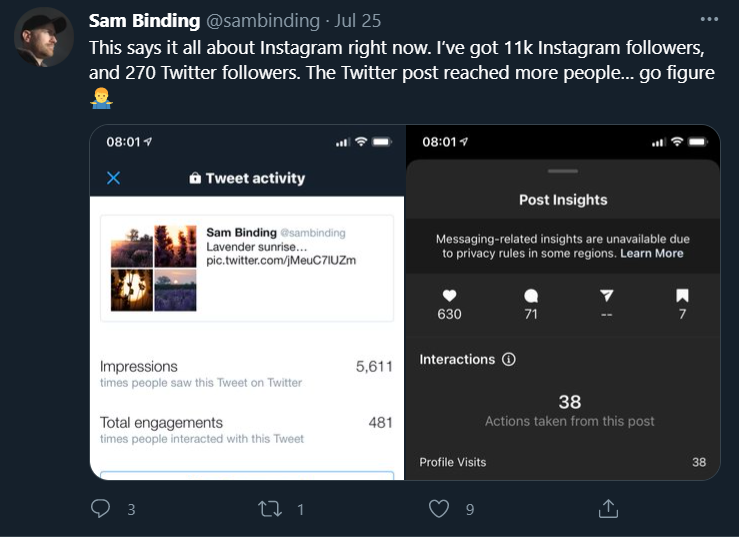Click the Interactions info circle icon
The height and width of the screenshot is (537, 739).
point(509,359)
